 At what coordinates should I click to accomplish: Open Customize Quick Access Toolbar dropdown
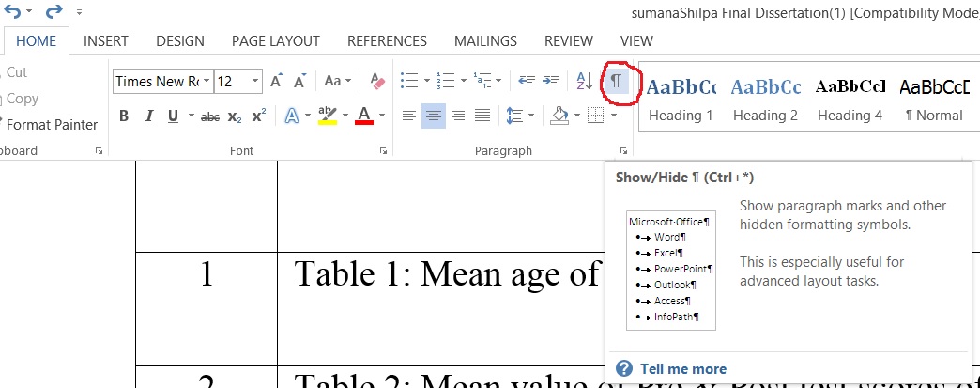tap(79, 12)
